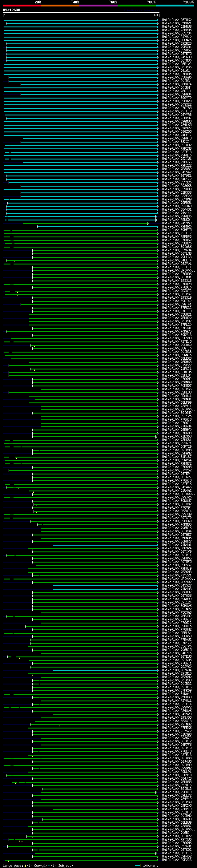
Task: Open hit UniRef100_B9S9N2
Action: point(177,769)
